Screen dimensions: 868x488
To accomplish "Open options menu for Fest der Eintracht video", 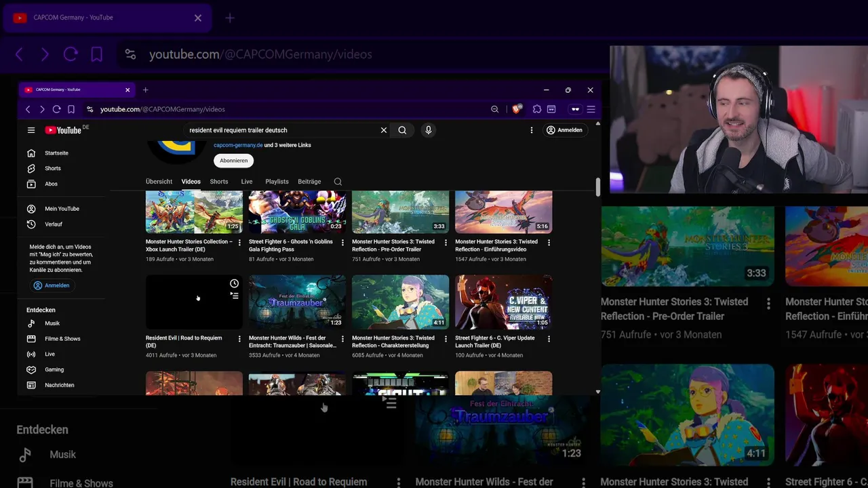I will (x=342, y=339).
